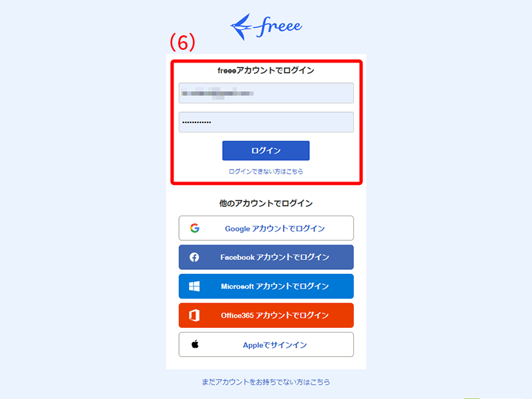Screen dimensions: 532x399
Task: Choose Facebook アカウントでログイン text
Action: point(275,257)
